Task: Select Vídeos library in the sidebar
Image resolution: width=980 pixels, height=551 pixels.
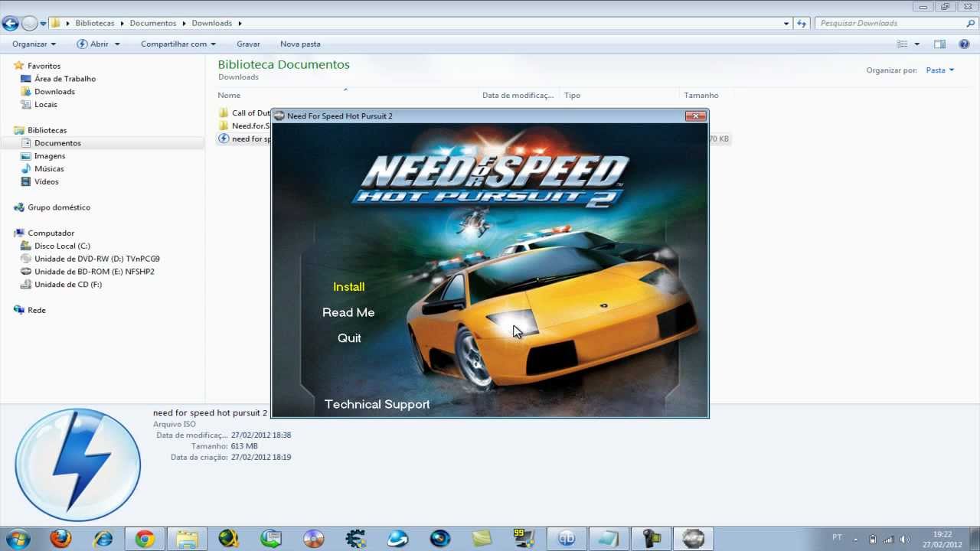Action: point(46,182)
